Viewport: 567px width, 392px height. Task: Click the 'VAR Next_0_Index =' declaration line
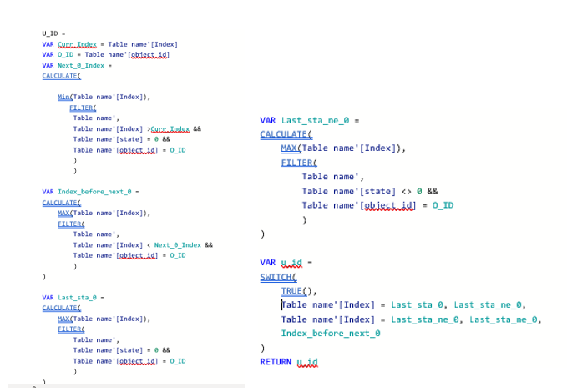77,65
